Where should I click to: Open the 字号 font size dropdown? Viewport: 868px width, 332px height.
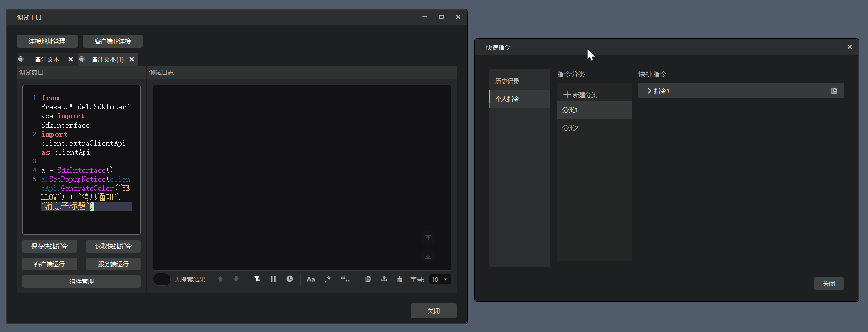[x=440, y=279]
